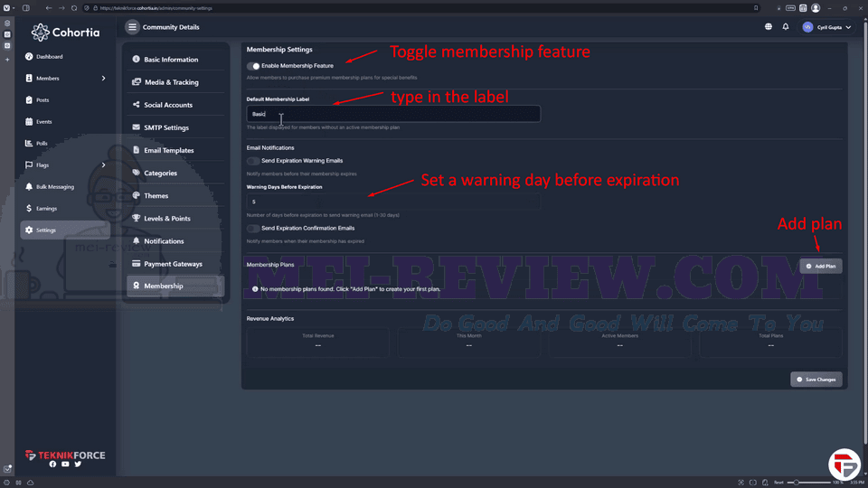This screenshot has height=488, width=868.
Task: Click the Add Plan button
Action: click(821, 266)
